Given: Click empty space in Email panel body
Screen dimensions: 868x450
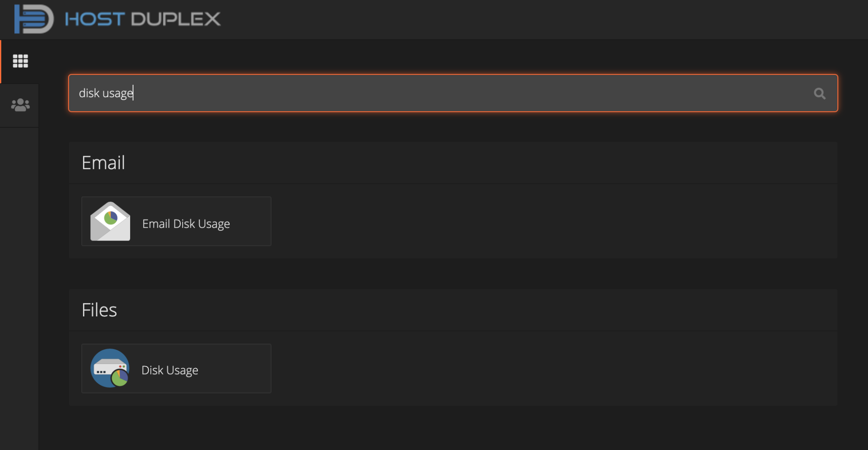Looking at the screenshot, I should click(551, 221).
